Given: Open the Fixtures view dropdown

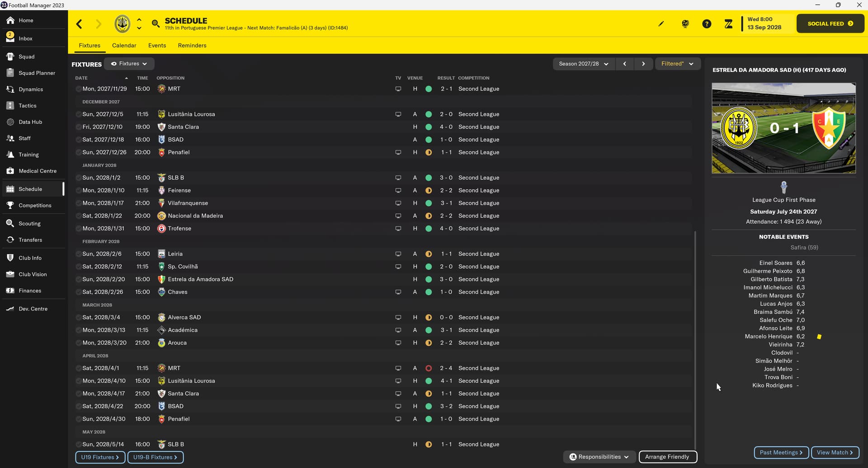Looking at the screenshot, I should pos(129,64).
